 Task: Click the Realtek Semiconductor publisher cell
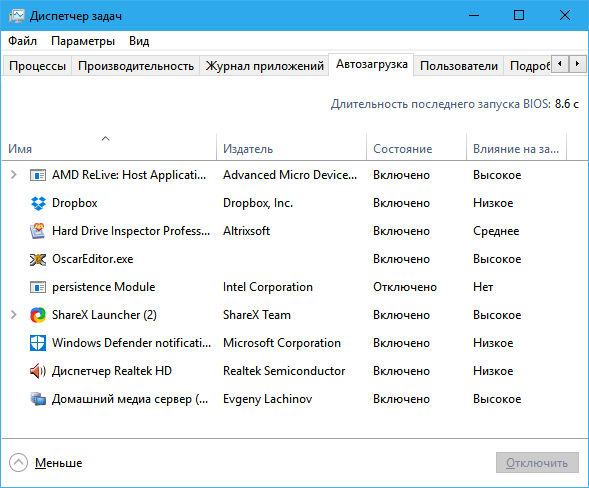(284, 371)
